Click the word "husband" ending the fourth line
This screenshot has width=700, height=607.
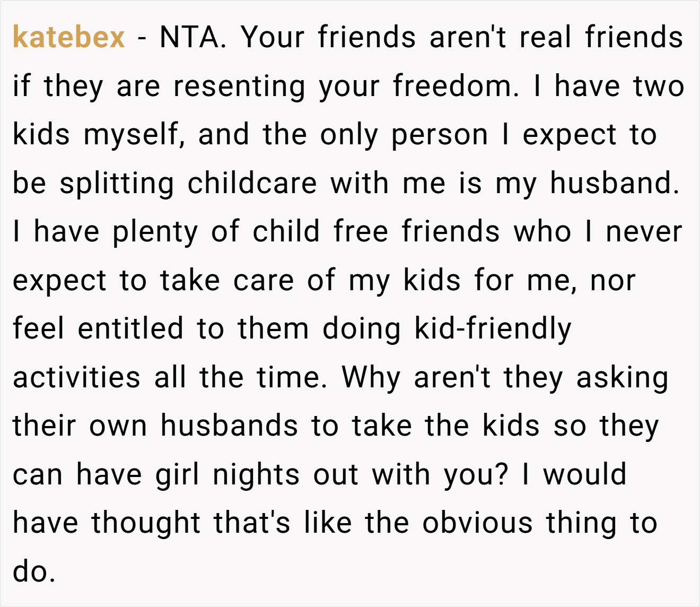[x=615, y=183]
